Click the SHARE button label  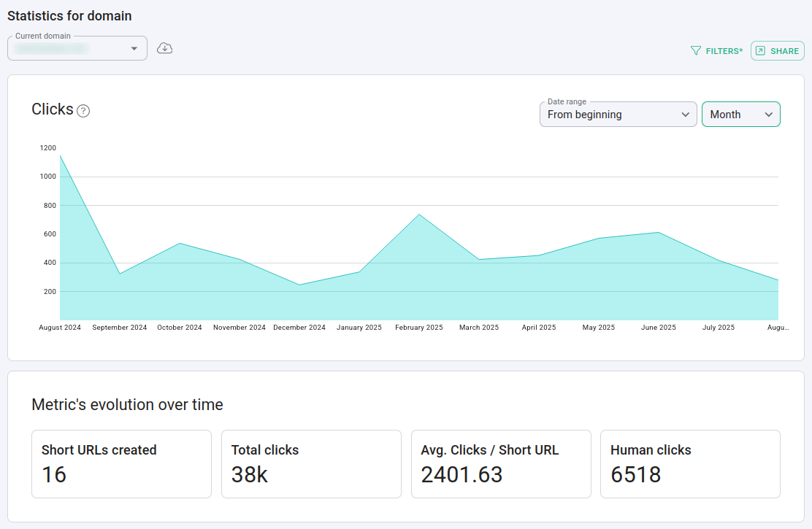point(784,51)
